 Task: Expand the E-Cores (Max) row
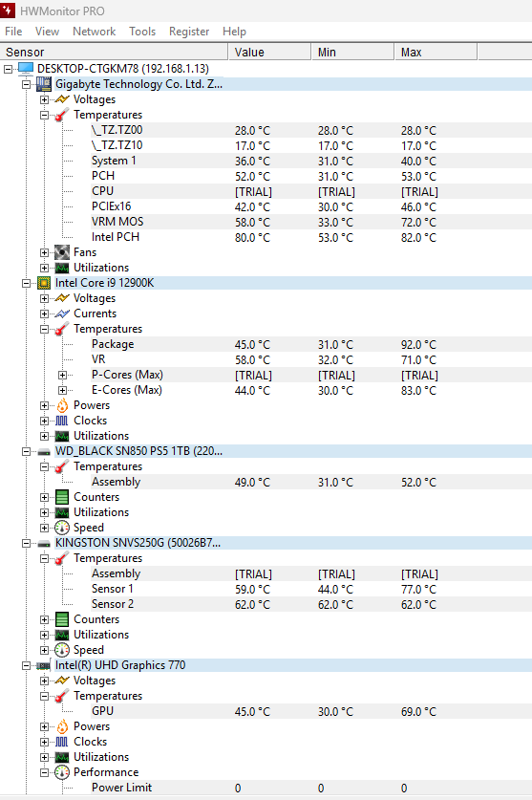(x=62, y=390)
